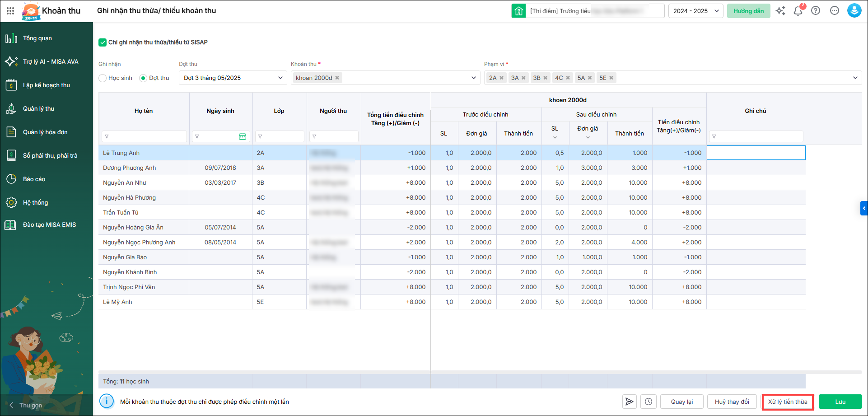Click the notification bell icon
Viewport: 868px width, 416px height.
tap(798, 11)
